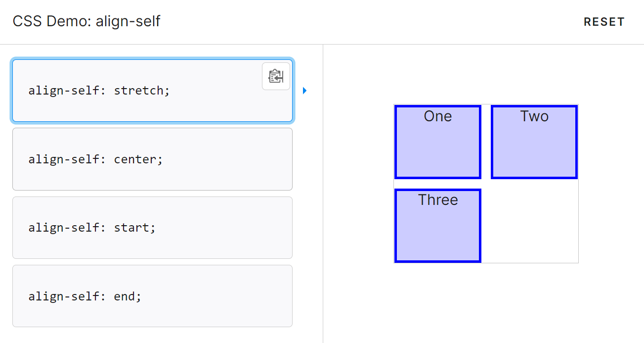
Task: Copy the stretch code to clipboard
Action: [x=276, y=76]
